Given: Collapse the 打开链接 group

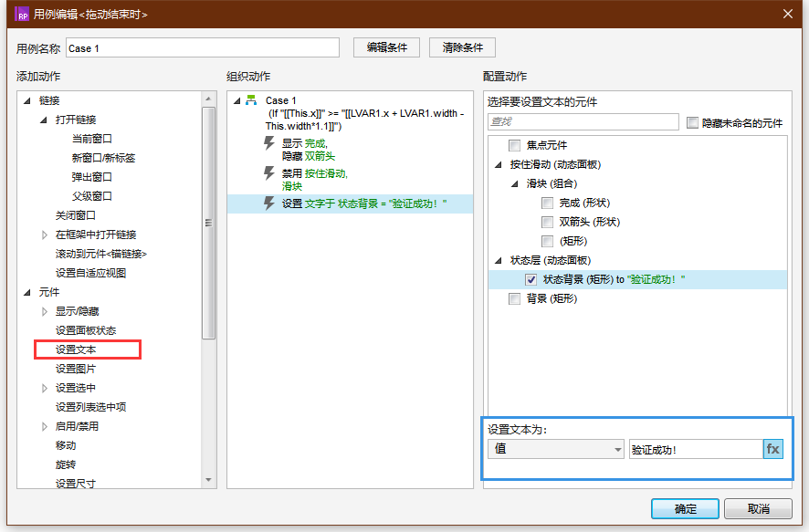Looking at the screenshot, I should click(44, 120).
